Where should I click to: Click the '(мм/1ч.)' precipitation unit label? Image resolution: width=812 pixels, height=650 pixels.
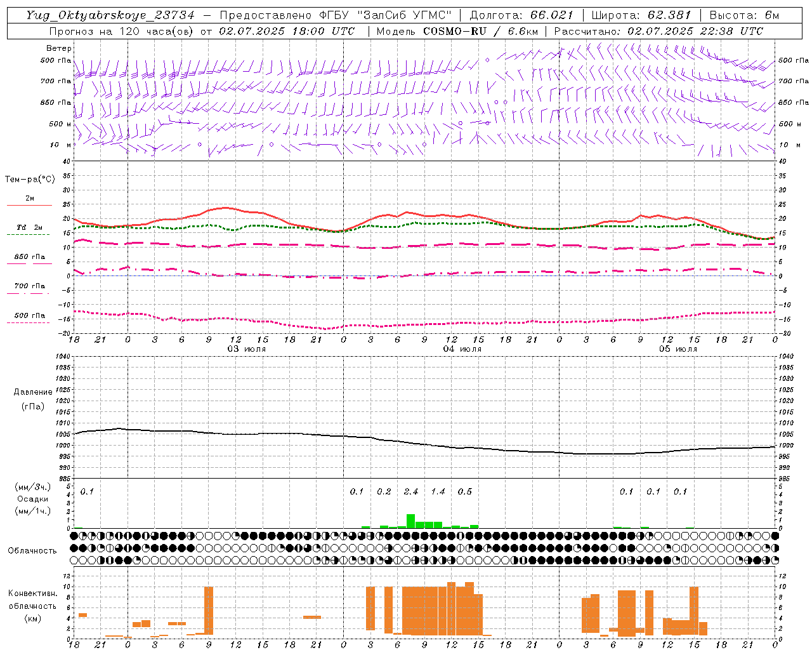[33, 511]
